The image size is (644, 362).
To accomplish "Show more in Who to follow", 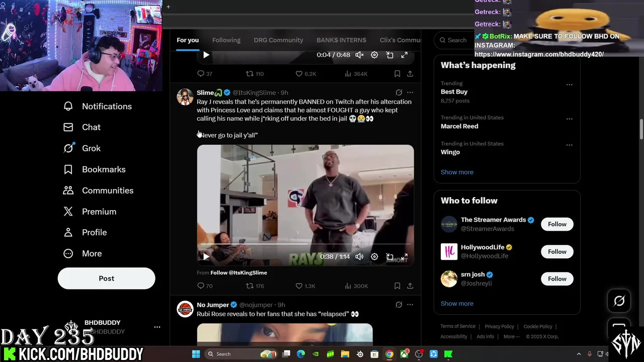I will pyautogui.click(x=457, y=303).
